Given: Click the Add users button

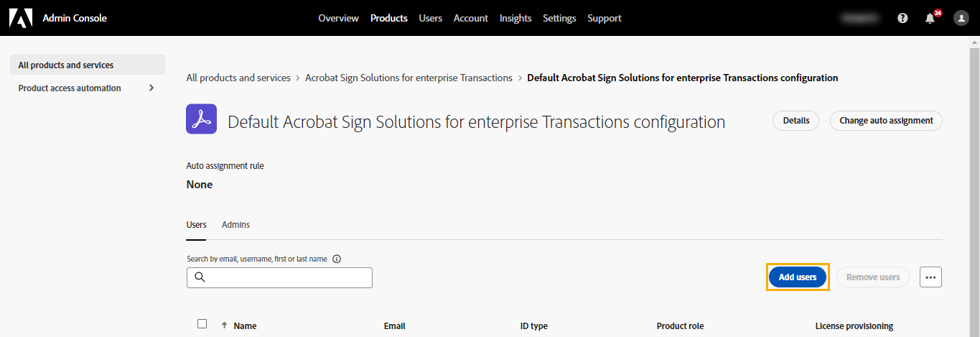Looking at the screenshot, I should (x=798, y=277).
